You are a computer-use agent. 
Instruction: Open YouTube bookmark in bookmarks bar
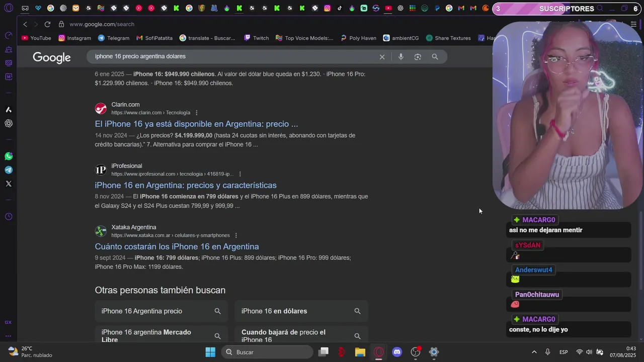(x=36, y=38)
